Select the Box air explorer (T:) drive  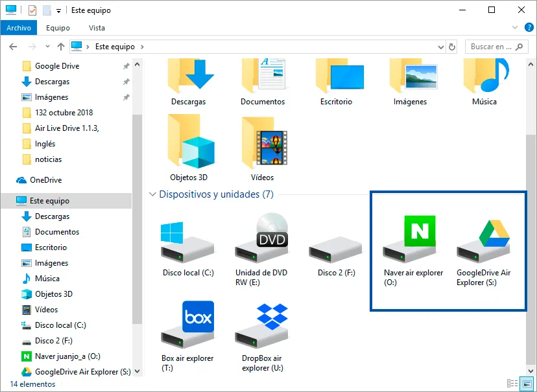[187, 336]
